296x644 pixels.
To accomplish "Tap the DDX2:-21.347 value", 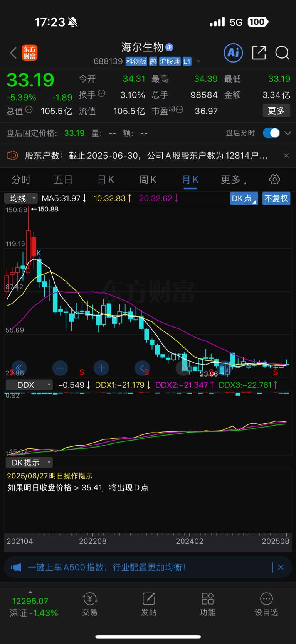I will tap(185, 385).
